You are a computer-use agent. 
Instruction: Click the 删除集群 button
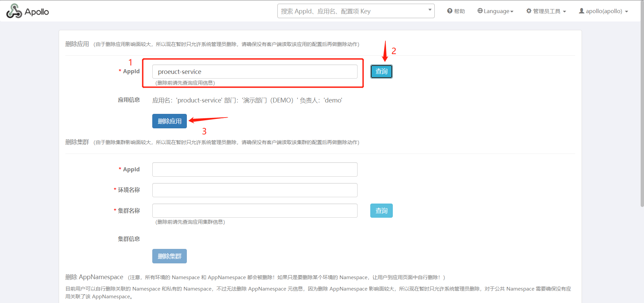(169, 256)
